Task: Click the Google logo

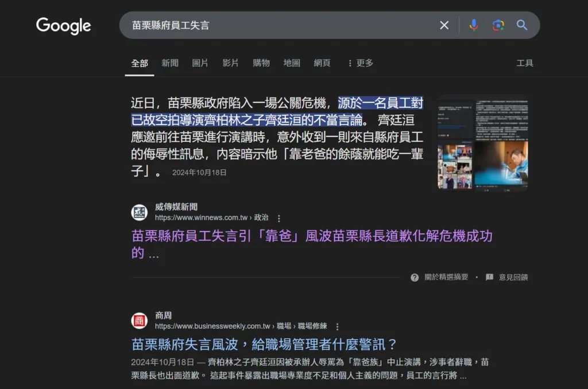Action: (63, 25)
